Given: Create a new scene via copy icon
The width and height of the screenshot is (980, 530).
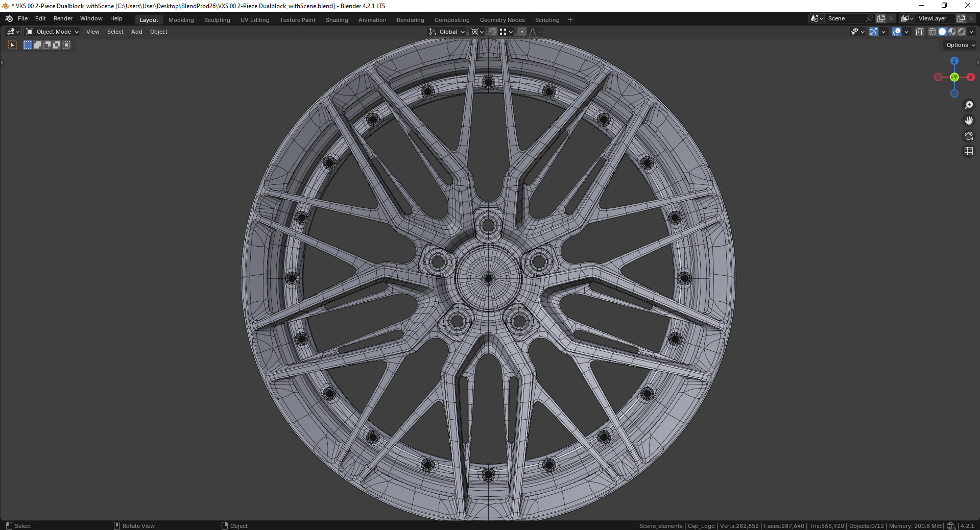Looking at the screenshot, I should tap(881, 18).
